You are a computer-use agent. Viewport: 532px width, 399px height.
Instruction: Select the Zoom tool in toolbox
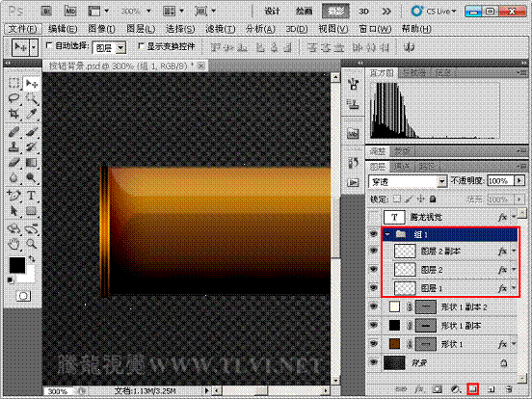click(x=32, y=243)
